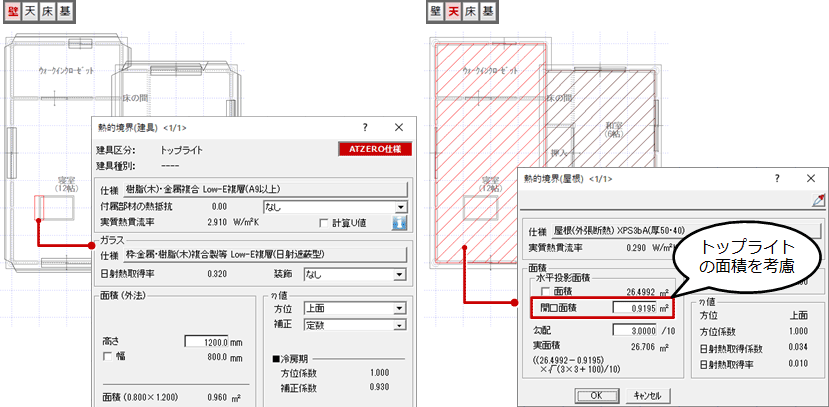
Task: Click the 高さ 1200.0 input field
Action: click(x=207, y=341)
